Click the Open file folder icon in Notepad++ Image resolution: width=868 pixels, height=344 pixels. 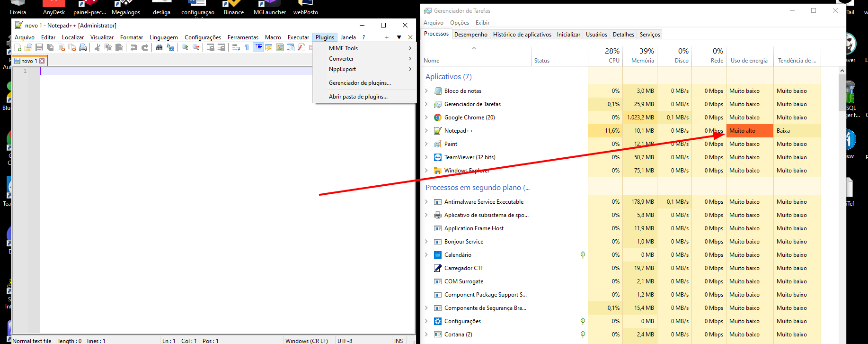click(28, 47)
